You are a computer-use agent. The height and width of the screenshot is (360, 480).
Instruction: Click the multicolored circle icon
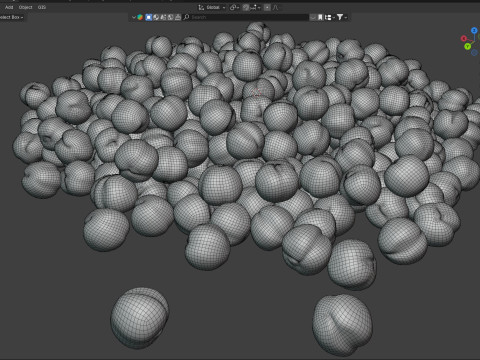[x=140, y=17]
